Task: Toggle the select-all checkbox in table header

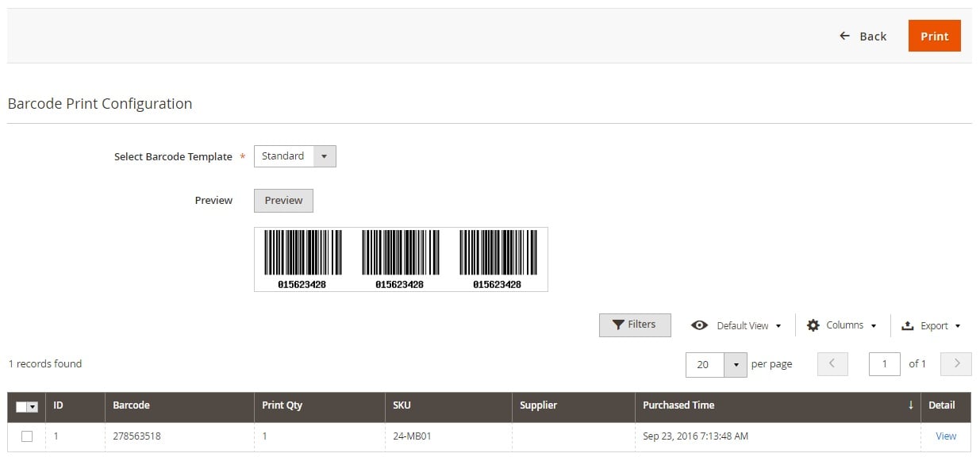Action: tap(21, 407)
